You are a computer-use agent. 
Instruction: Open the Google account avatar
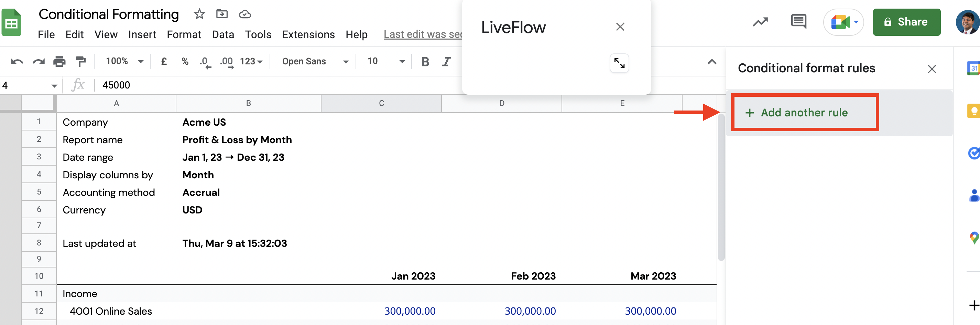(967, 22)
